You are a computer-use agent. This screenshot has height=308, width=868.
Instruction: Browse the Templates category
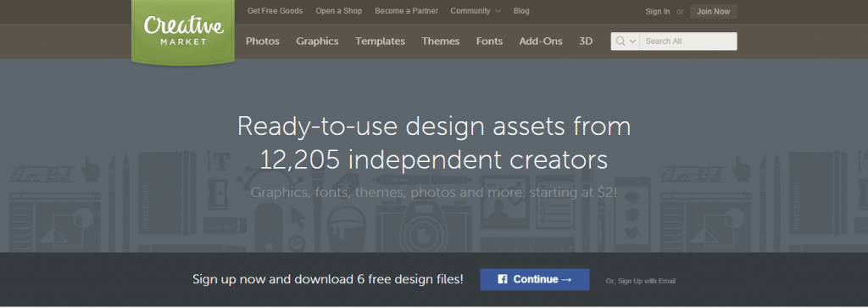coord(381,41)
